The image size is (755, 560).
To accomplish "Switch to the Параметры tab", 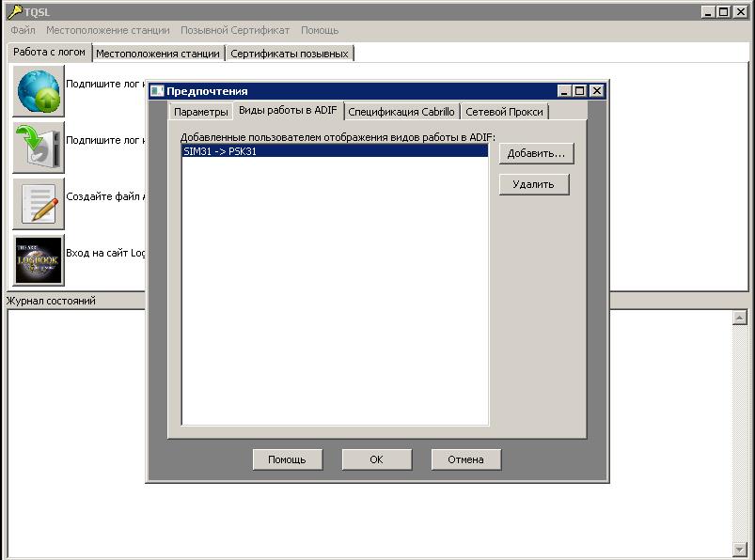I will pyautogui.click(x=200, y=112).
